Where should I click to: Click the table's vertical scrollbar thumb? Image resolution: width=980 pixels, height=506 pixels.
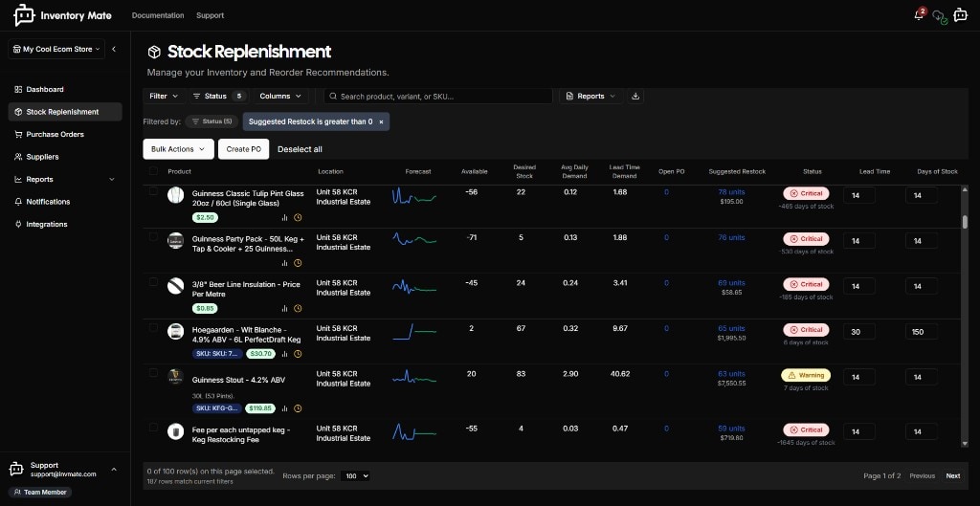(x=965, y=222)
